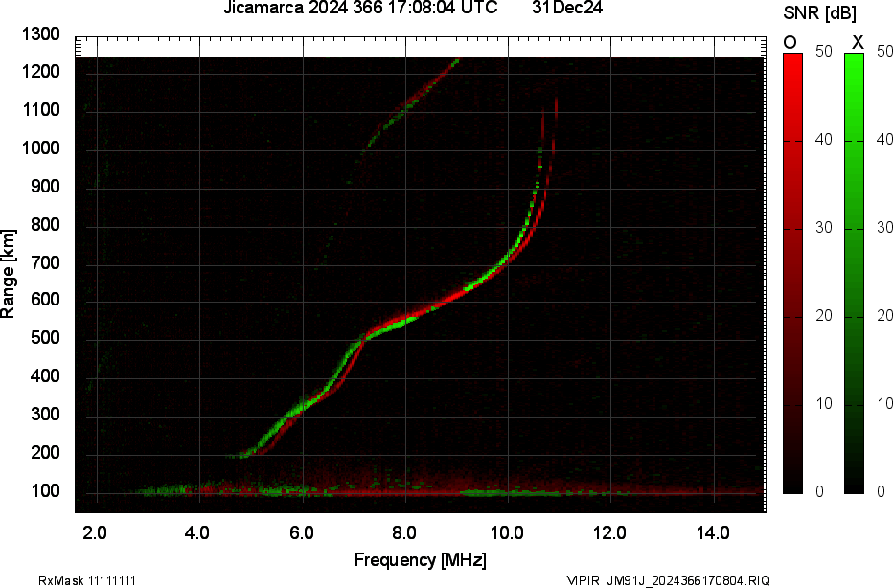
Task: Click the 1200 range tick label
Action: (40, 72)
